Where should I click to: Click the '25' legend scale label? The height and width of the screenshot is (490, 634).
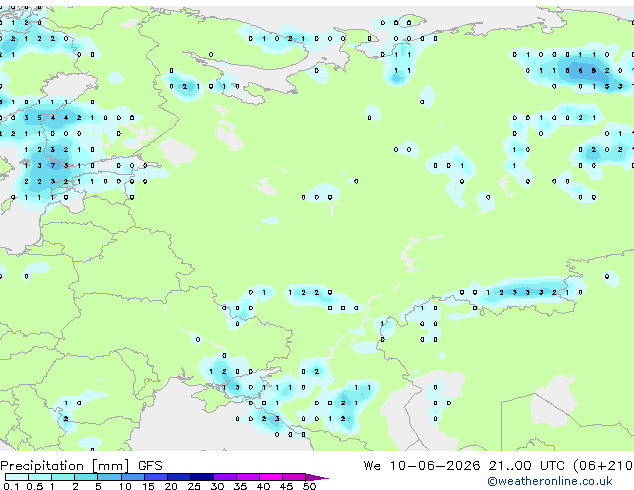coord(194,486)
